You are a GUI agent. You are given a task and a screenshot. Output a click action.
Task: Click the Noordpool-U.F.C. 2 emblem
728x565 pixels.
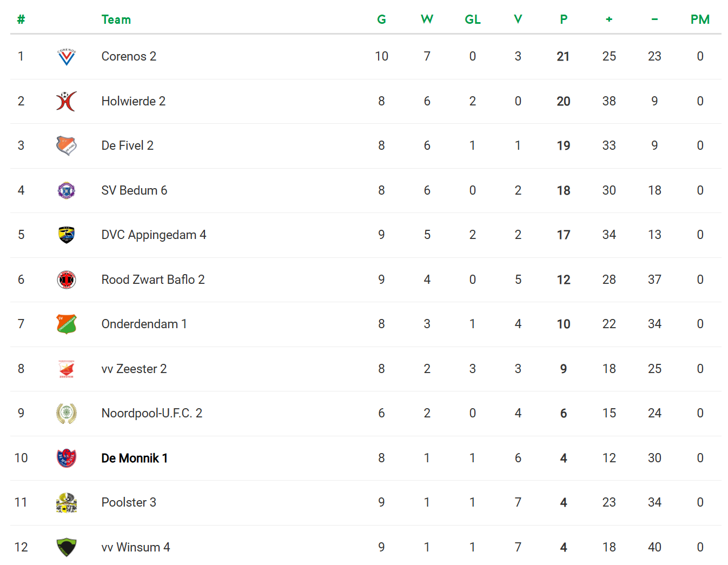pyautogui.click(x=67, y=413)
